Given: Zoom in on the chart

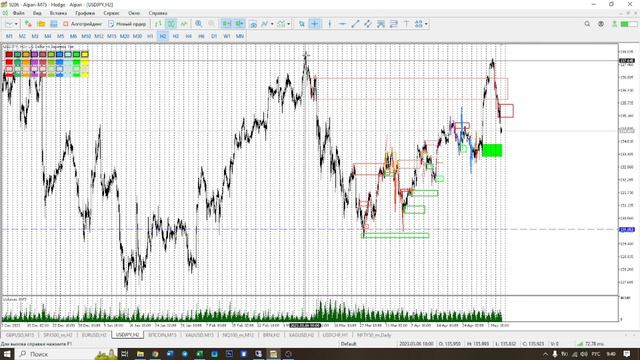Looking at the screenshot, I should [x=199, y=24].
